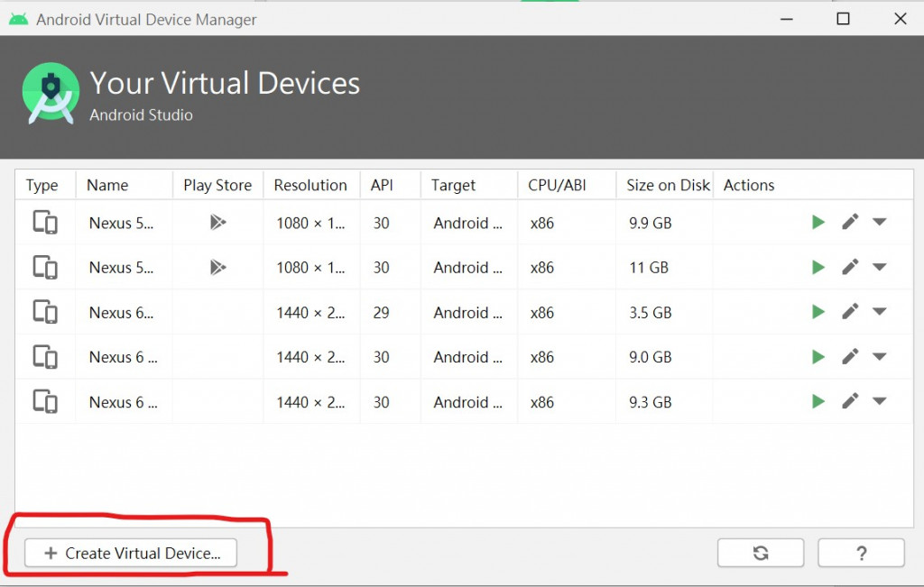This screenshot has width=924, height=587.
Task: Launch the Nexus 5 emulator sized 9.9 GB
Action: (x=818, y=223)
